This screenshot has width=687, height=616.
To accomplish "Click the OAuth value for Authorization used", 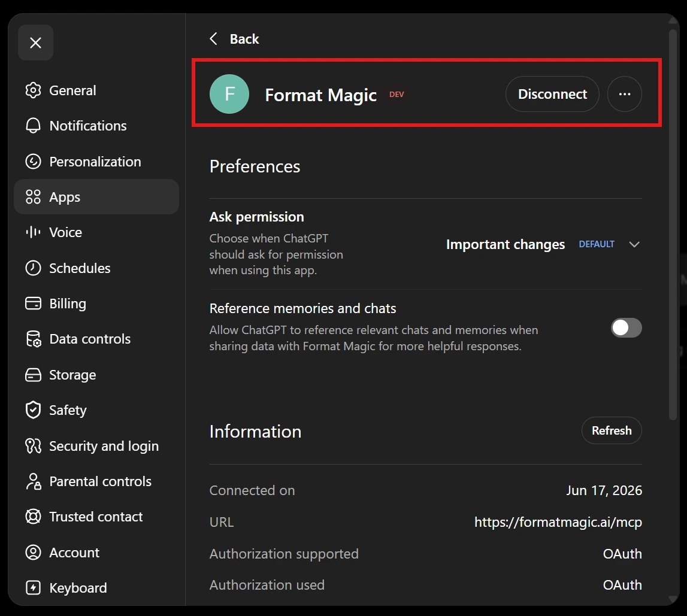I will (622, 585).
